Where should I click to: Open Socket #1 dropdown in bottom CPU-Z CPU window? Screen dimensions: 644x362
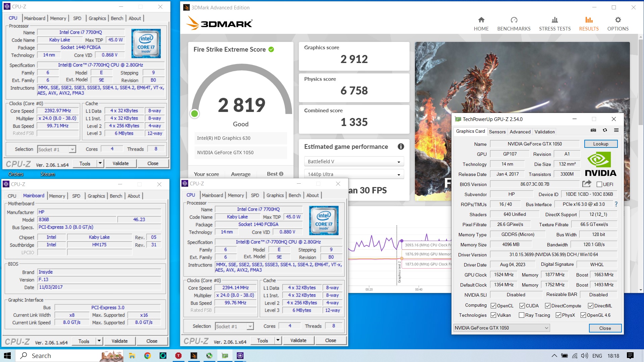[234, 326]
